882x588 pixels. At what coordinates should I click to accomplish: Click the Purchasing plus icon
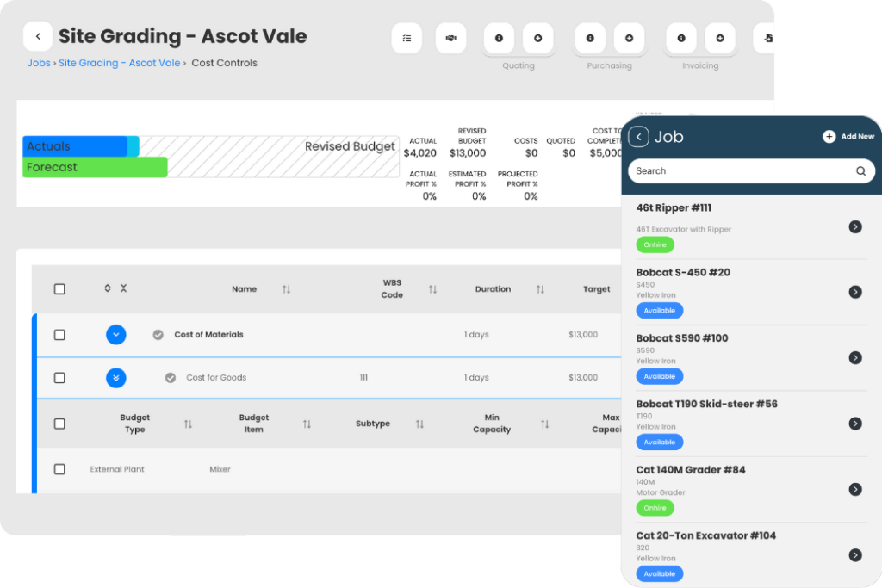coord(629,38)
